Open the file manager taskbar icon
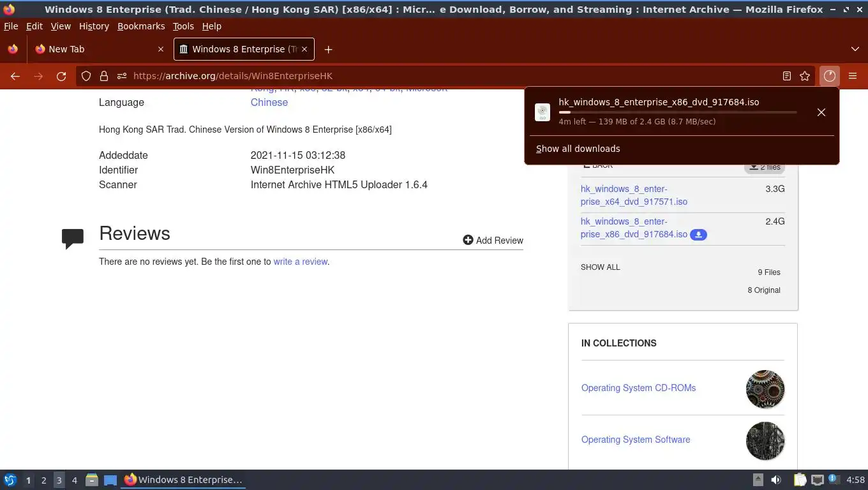This screenshot has width=868, height=490. pyautogui.click(x=92, y=480)
